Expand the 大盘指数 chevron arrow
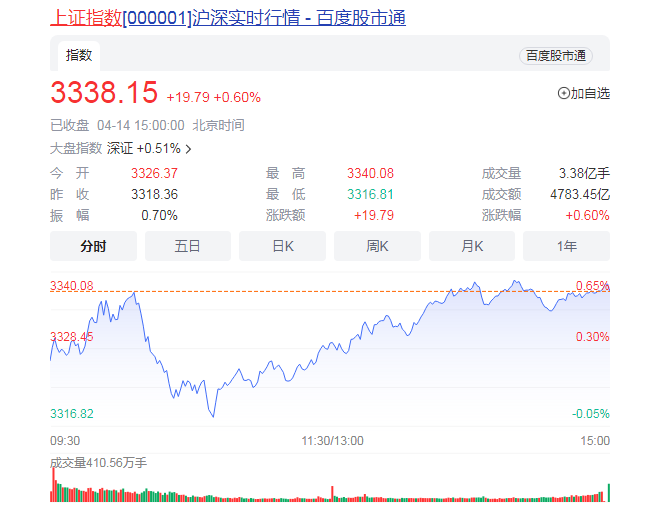This screenshot has height=511, width=651. point(188,149)
